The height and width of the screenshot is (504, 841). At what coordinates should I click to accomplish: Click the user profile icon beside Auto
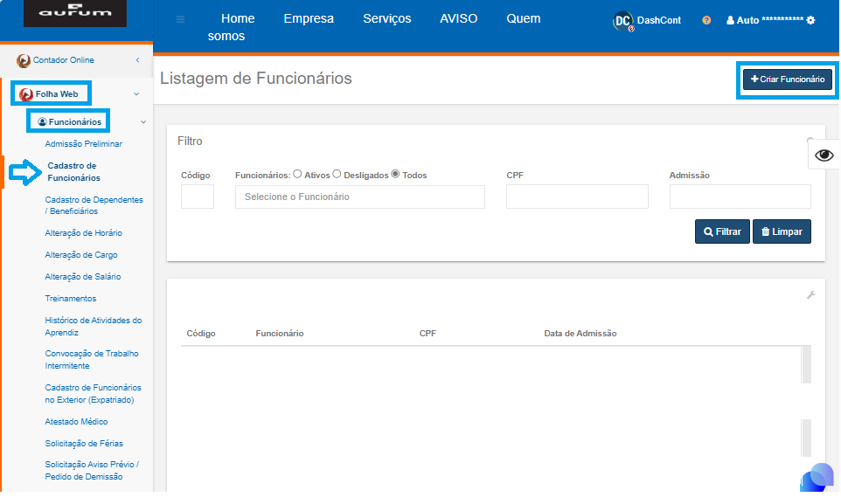pyautogui.click(x=730, y=20)
